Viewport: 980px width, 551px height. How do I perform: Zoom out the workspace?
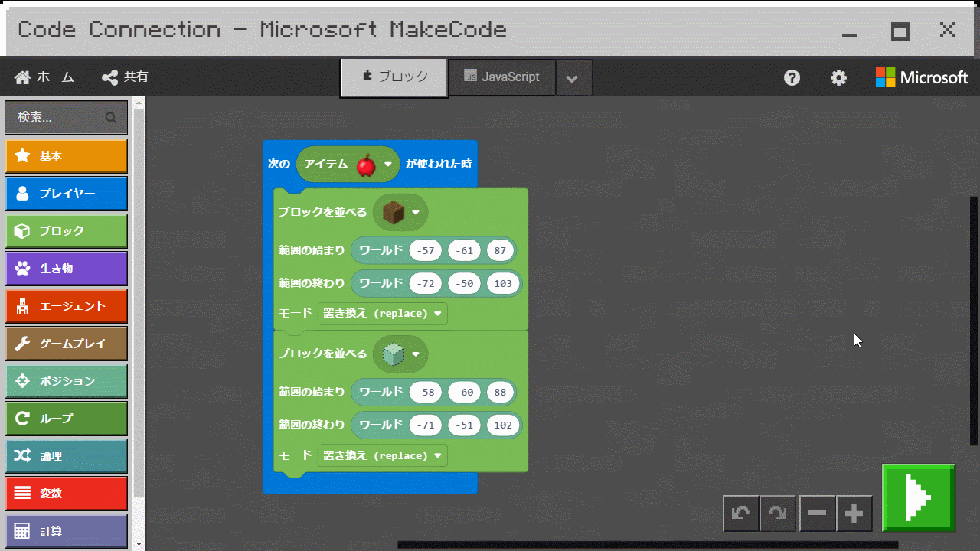click(x=817, y=514)
